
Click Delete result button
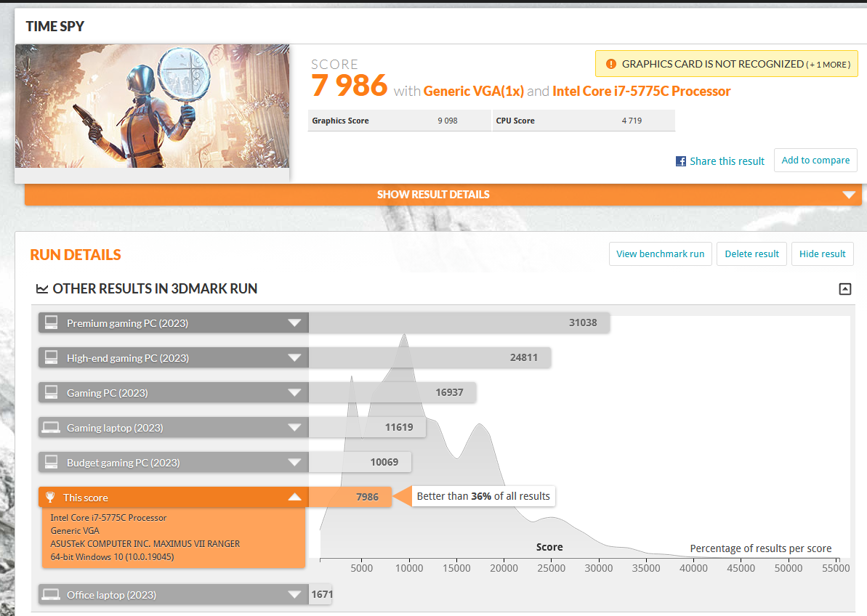(751, 254)
